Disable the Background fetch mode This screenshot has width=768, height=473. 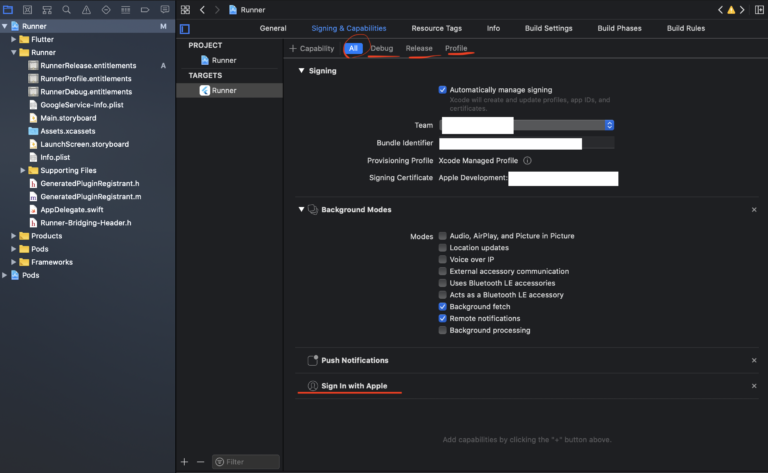tap(443, 307)
